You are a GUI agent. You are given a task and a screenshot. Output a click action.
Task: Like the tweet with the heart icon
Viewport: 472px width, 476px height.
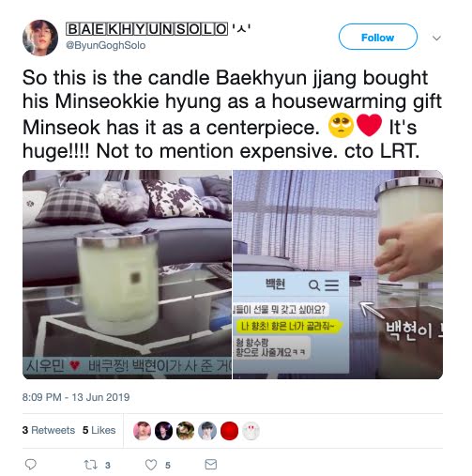click(151, 465)
